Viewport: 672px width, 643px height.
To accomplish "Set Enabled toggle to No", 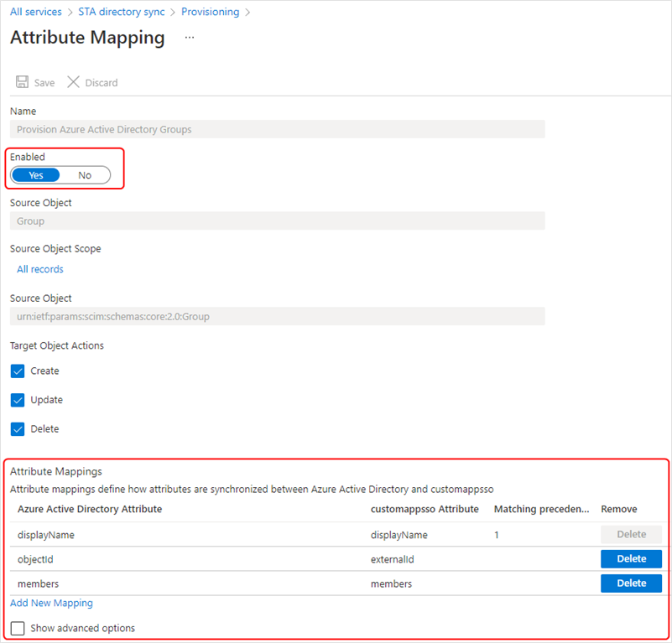I will [x=85, y=175].
